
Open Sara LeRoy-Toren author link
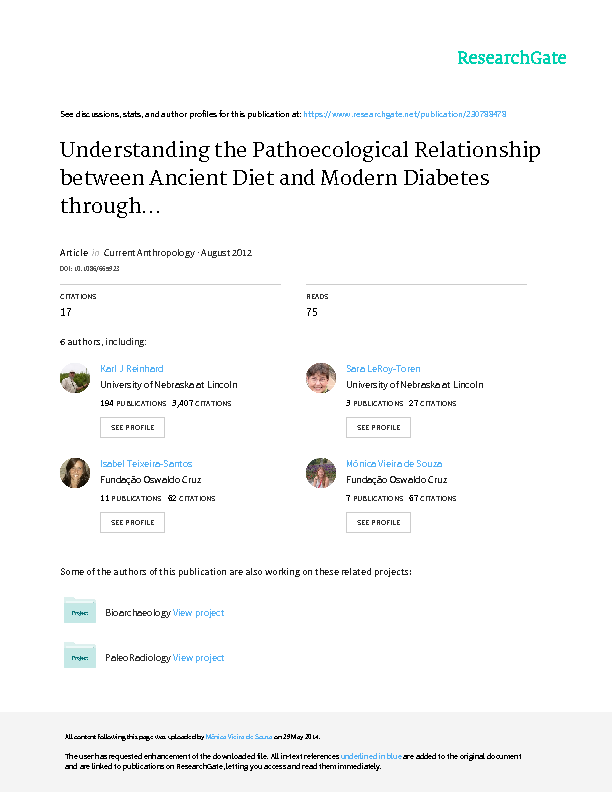point(383,369)
